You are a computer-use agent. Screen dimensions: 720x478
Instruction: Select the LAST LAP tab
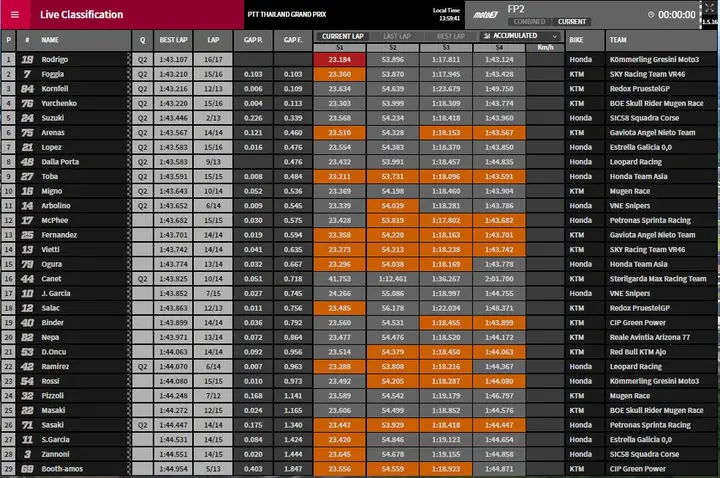pyautogui.click(x=397, y=36)
